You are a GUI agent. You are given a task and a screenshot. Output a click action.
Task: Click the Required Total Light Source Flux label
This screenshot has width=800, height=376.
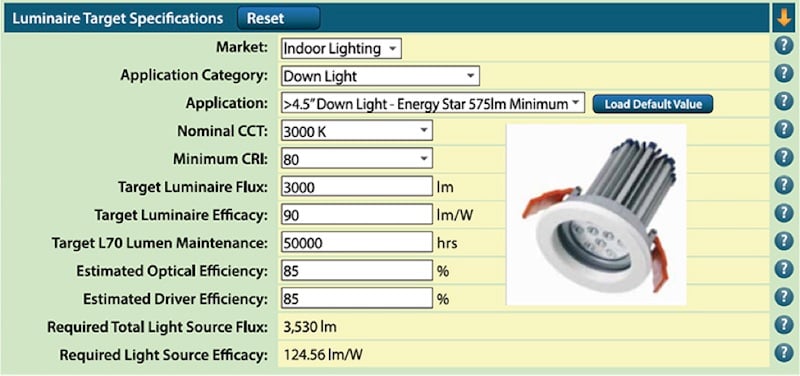[157, 327]
